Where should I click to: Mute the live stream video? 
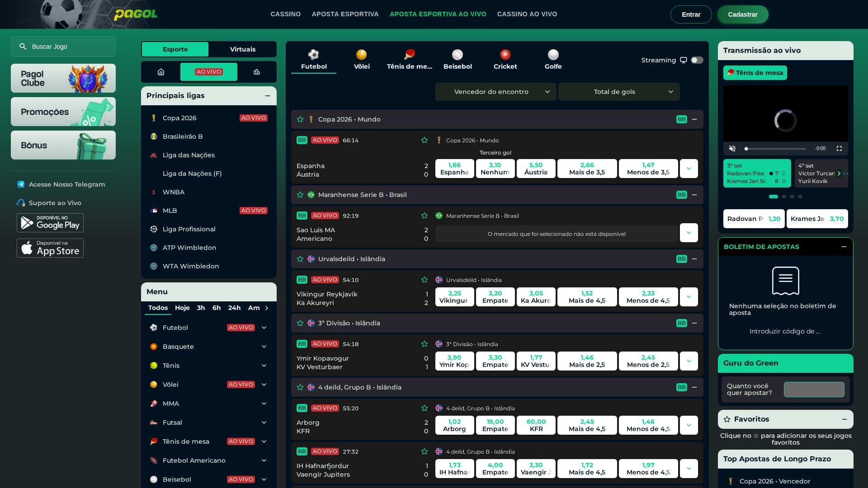(x=732, y=149)
